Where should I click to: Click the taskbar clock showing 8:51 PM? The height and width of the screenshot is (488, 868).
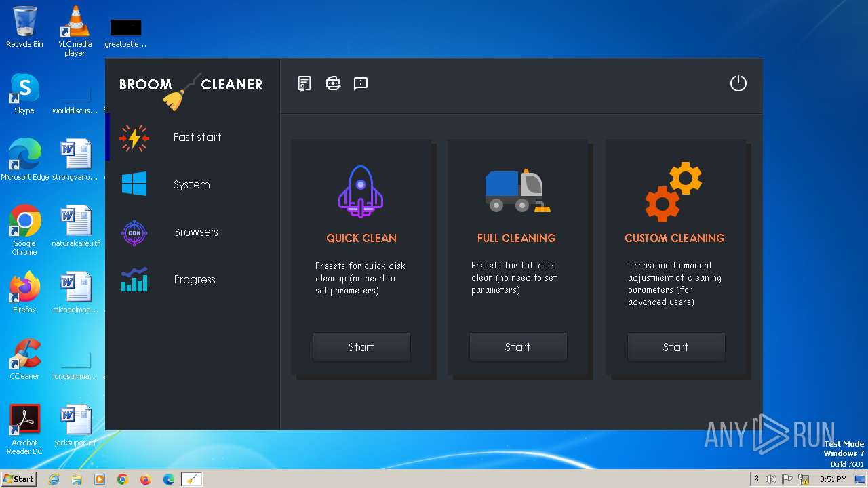833,479
